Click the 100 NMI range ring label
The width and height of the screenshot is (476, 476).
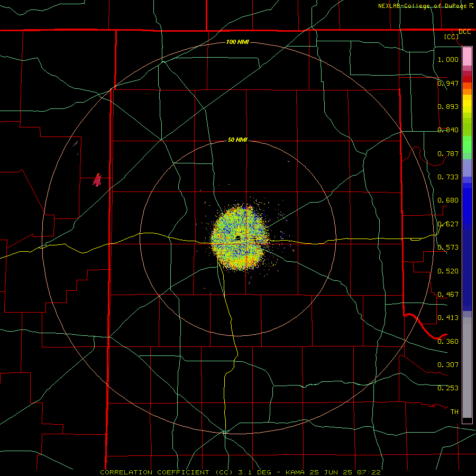pos(237,42)
